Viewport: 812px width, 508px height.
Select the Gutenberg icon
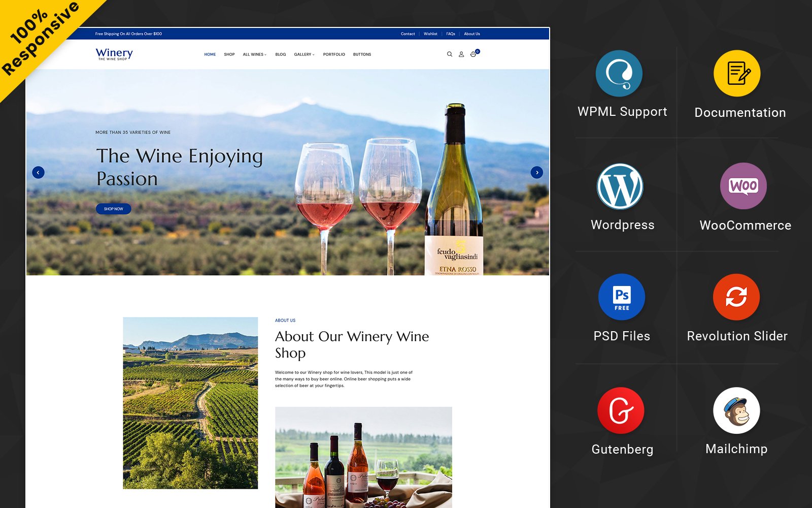[x=621, y=409]
